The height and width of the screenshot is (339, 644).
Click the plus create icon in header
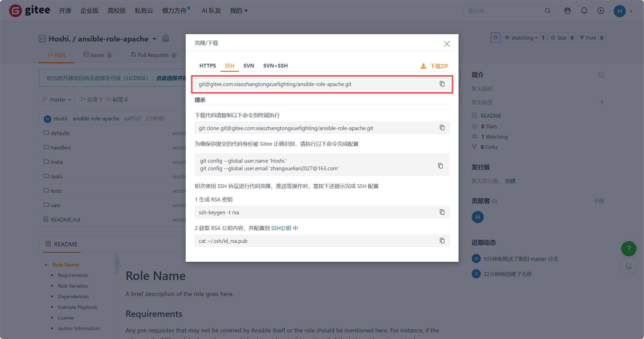601,11
